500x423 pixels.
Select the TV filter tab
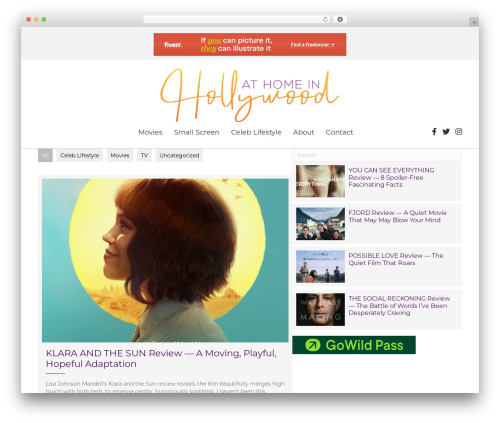point(144,155)
